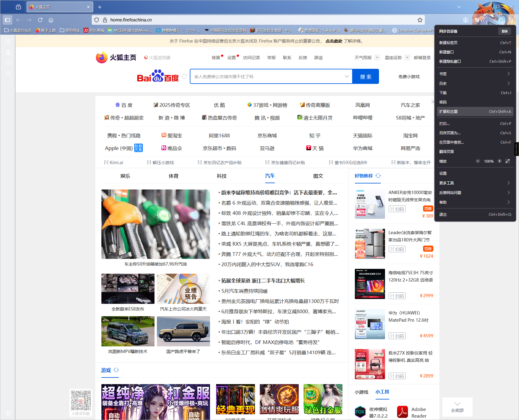Select 扩展和主题 in the menu

475,112
